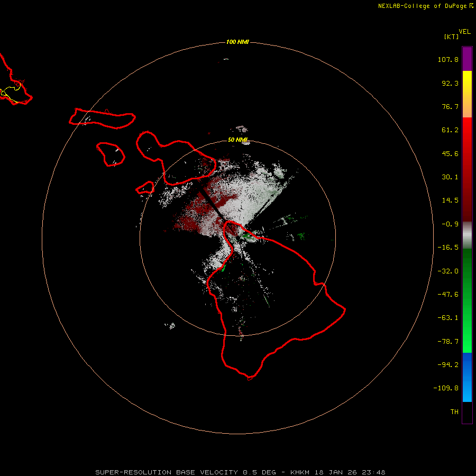Click the 14.5 velocity scale value
Screen dimensions: 476x476
point(450,200)
